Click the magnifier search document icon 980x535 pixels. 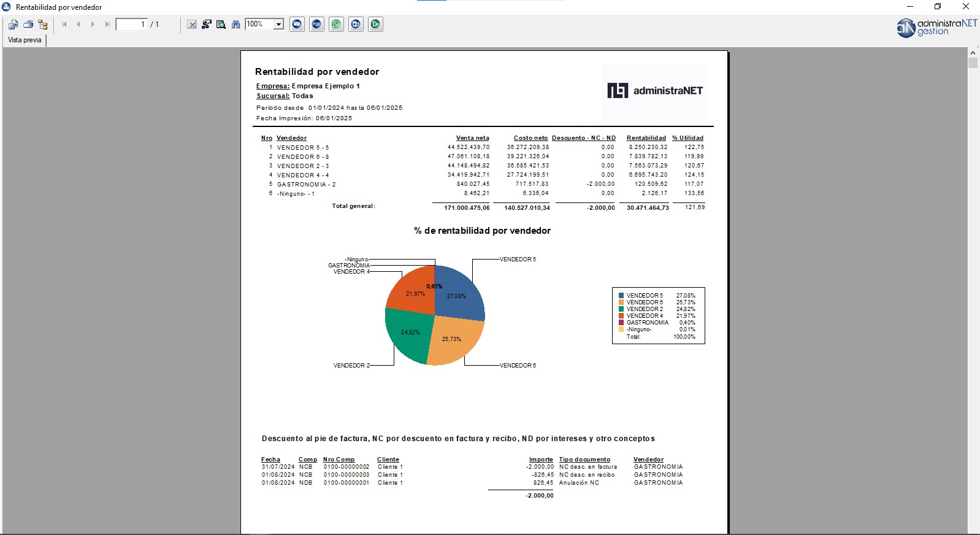pos(221,25)
